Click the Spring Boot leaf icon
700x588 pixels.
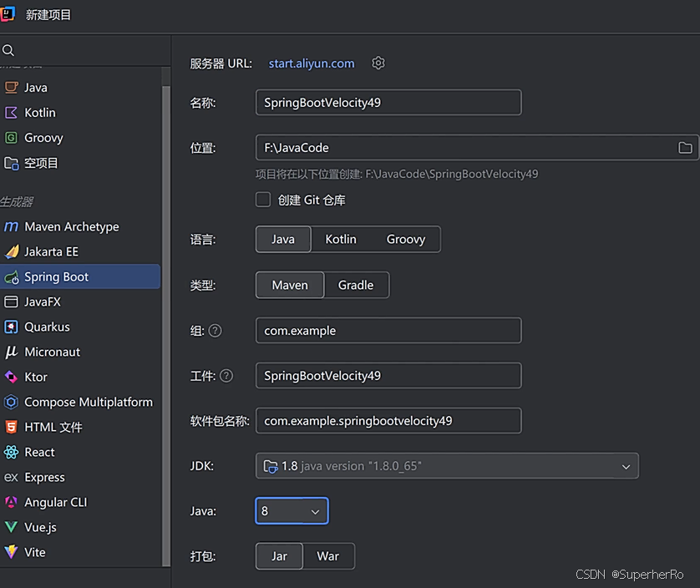12,277
